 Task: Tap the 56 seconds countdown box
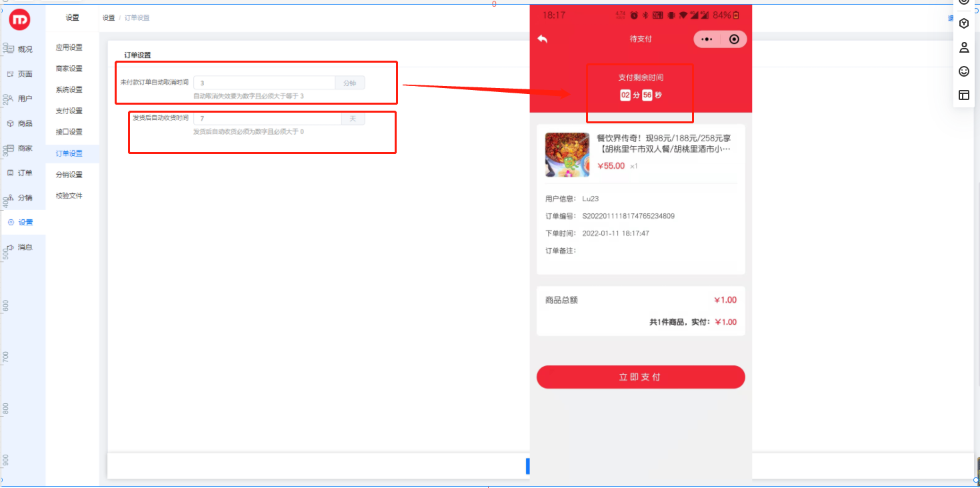(647, 95)
